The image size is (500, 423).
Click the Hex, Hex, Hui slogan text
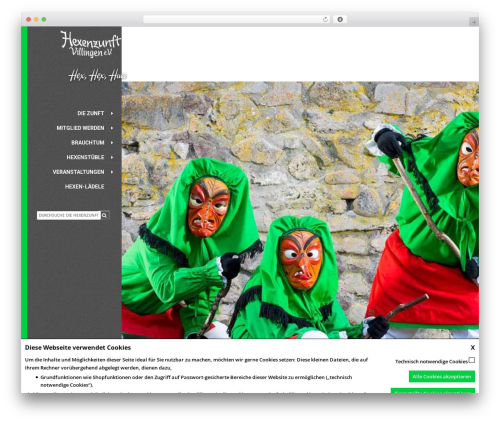click(97, 76)
